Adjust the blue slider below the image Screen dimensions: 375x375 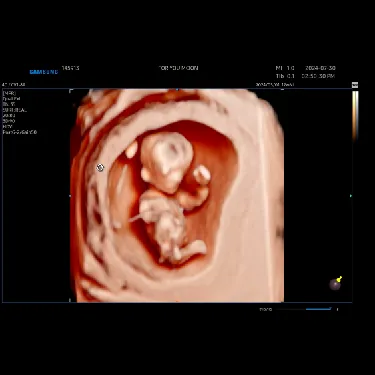tap(318, 309)
